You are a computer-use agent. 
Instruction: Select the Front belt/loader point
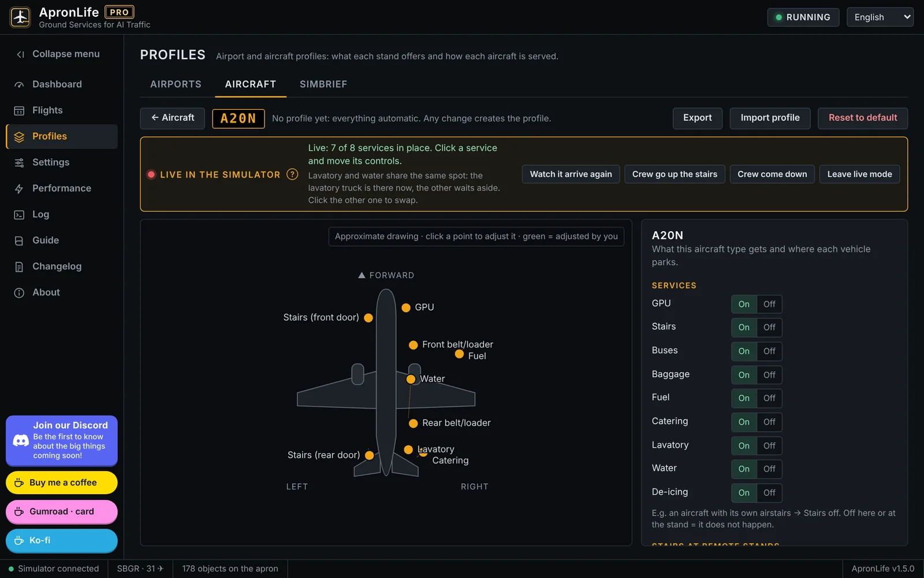coord(413,345)
